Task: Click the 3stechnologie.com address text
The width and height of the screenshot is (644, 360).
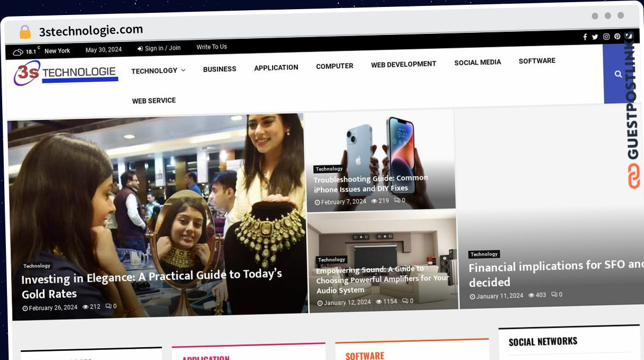Action: click(x=91, y=30)
